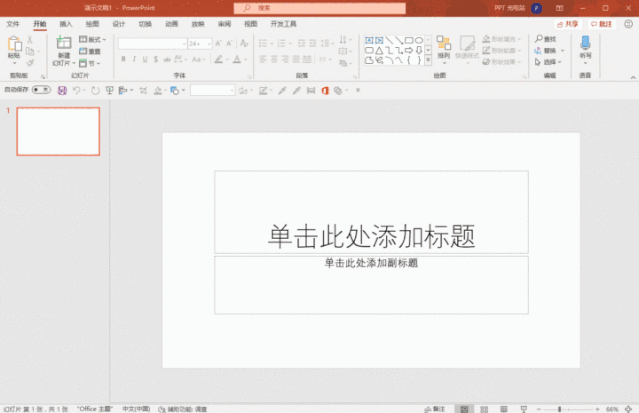639x413 pixels.
Task: Expand the shapes gallery More arrow
Action: (428, 60)
